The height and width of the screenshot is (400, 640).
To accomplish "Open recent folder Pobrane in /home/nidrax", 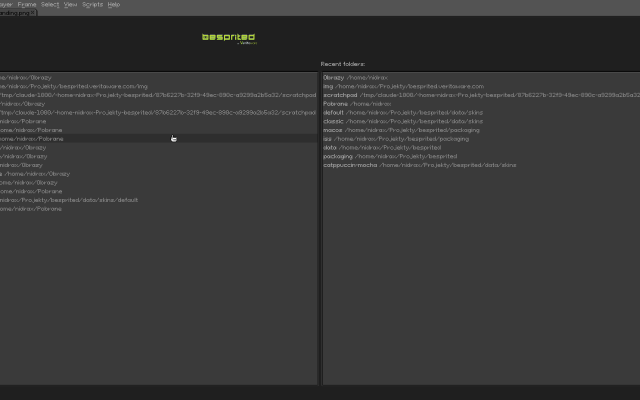I will click(x=481, y=104).
